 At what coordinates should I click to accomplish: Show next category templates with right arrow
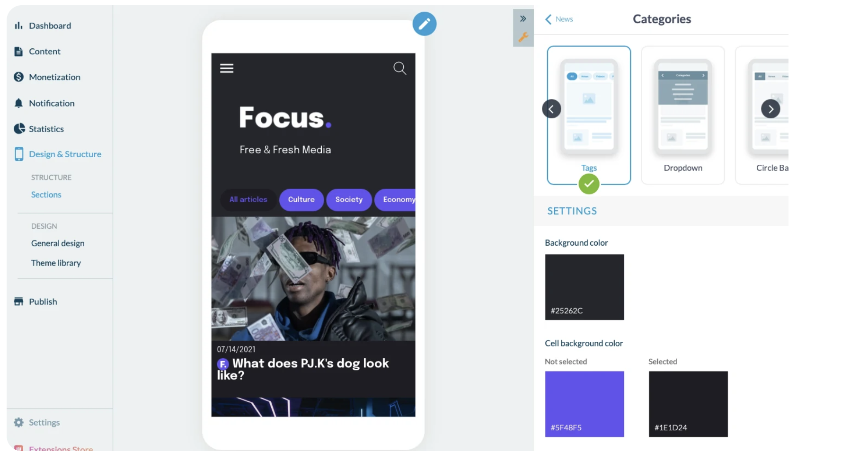pyautogui.click(x=771, y=109)
